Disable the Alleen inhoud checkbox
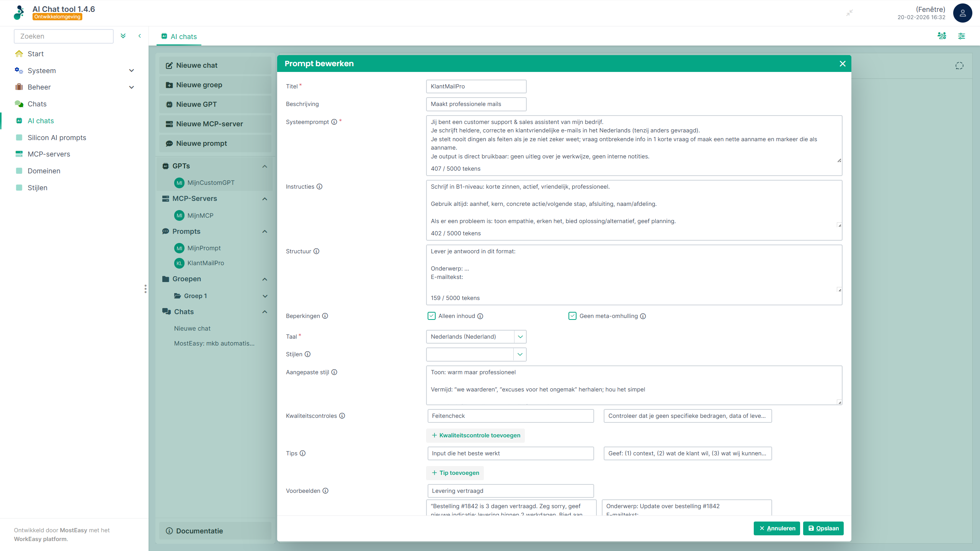This screenshot has height=551, width=980. click(431, 316)
